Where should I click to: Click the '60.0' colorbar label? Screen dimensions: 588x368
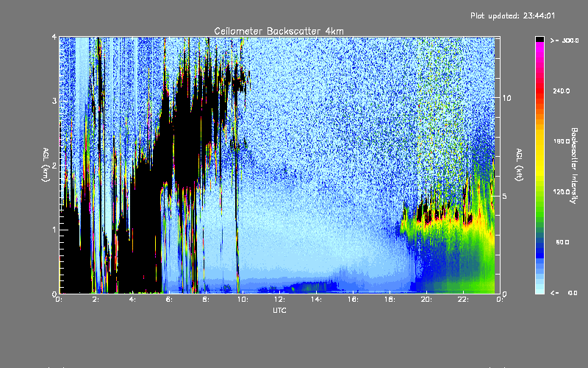click(x=562, y=242)
